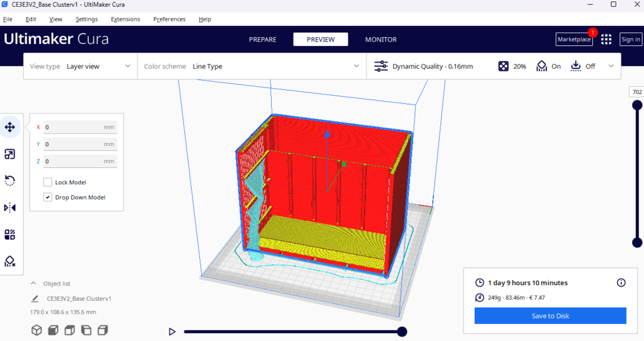The height and width of the screenshot is (341, 644).
Task: Save the sliced file to disk
Action: click(550, 316)
